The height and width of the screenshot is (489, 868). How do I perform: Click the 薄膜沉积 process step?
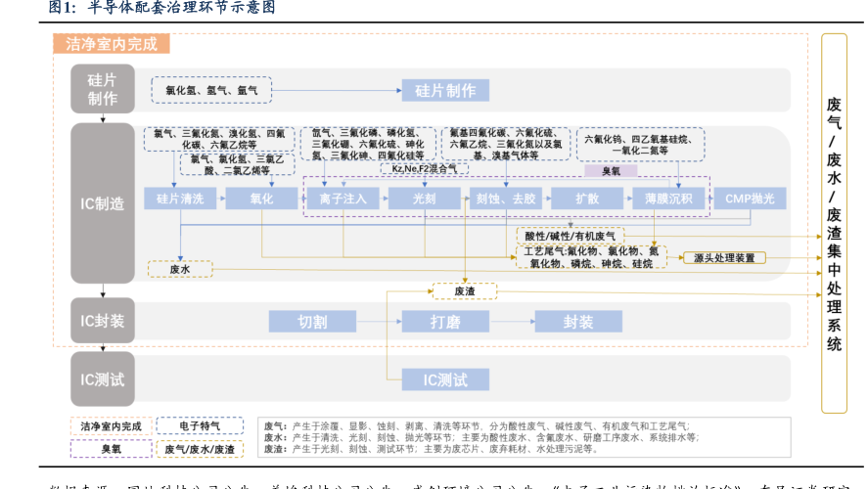click(668, 199)
